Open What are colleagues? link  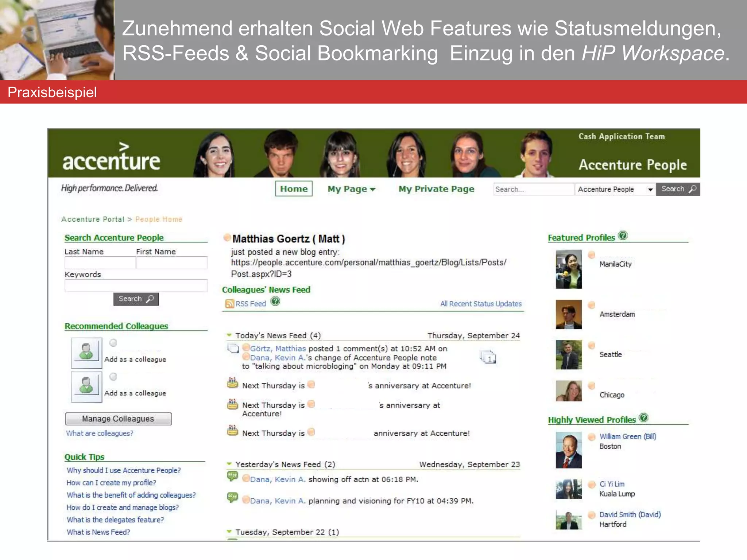[100, 433]
